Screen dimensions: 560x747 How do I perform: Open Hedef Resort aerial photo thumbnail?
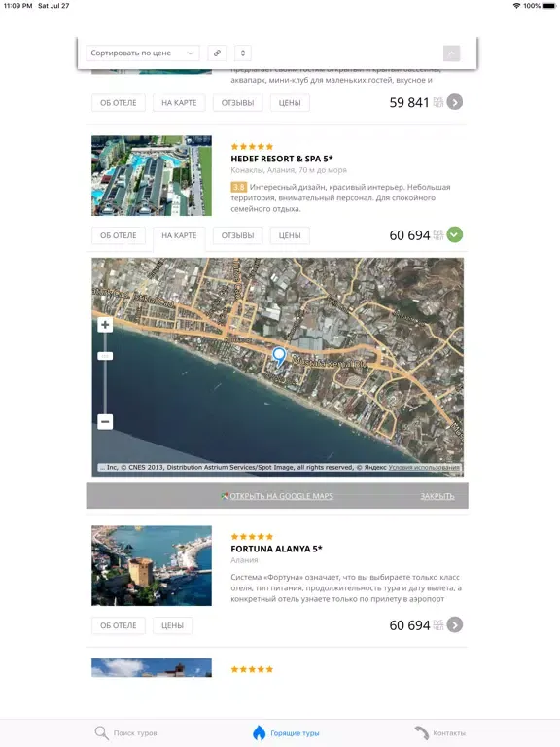pos(152,175)
